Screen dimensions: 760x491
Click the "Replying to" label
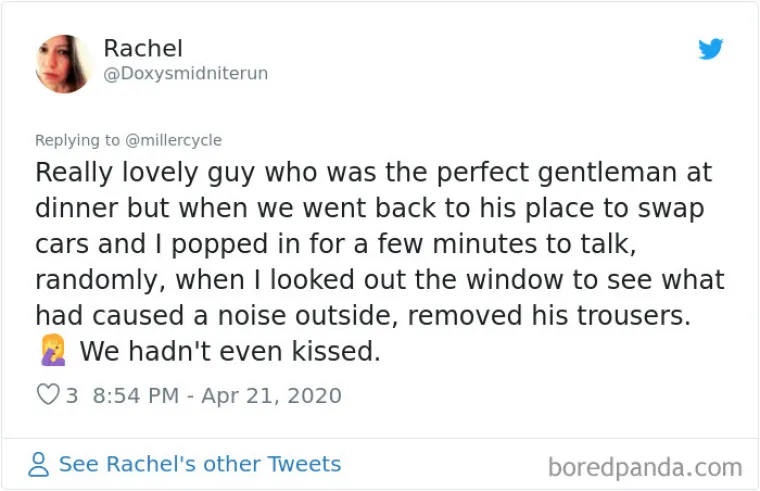pyautogui.click(x=76, y=140)
